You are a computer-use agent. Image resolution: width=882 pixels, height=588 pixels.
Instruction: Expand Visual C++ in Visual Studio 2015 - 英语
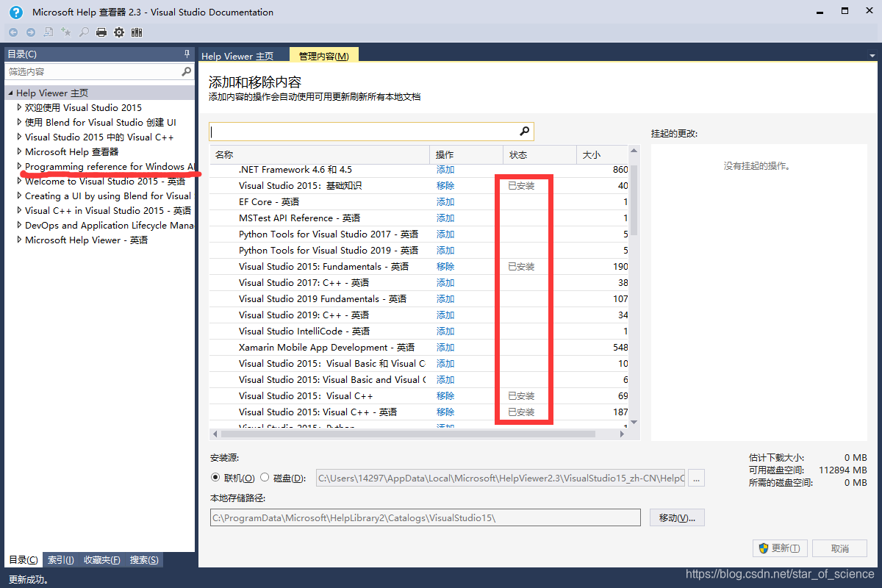[19, 210]
